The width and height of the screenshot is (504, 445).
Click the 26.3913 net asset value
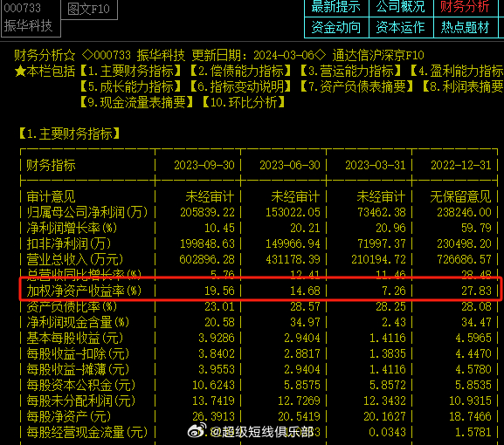pos(213,416)
